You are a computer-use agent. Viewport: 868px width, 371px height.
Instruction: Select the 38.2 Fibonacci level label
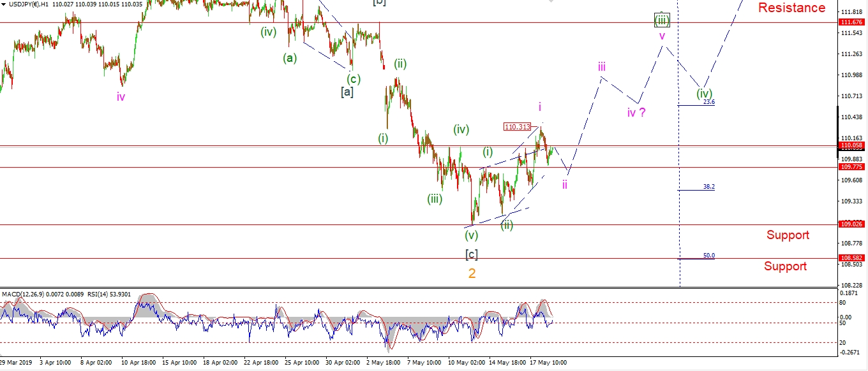click(708, 187)
